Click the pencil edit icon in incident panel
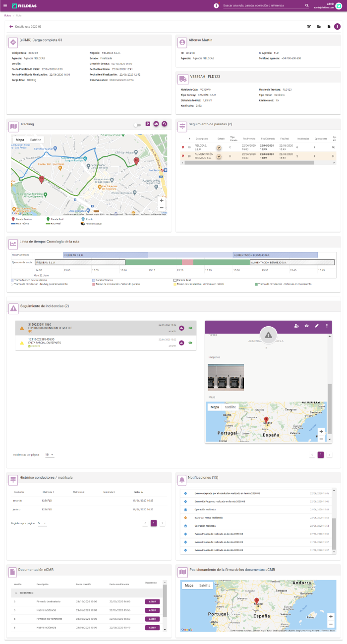 316,326
